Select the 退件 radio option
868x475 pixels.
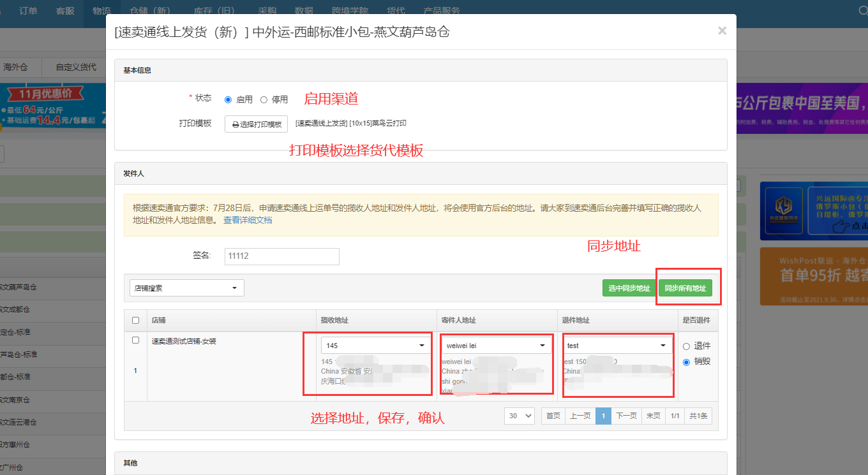686,346
